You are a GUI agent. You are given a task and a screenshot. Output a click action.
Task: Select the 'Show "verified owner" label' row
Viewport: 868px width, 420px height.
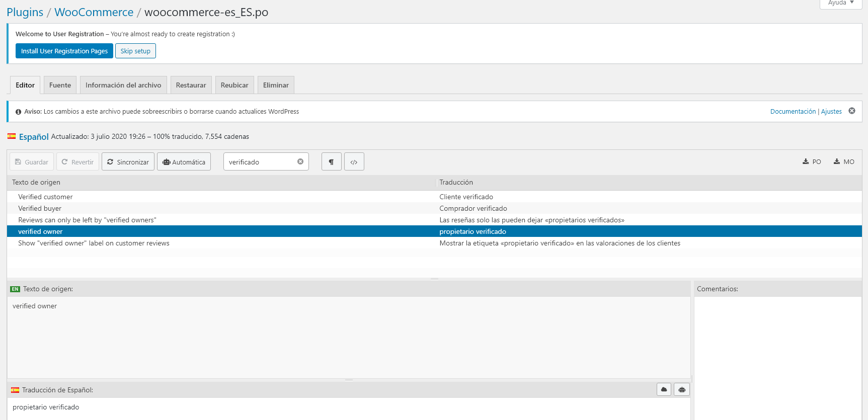click(x=434, y=243)
